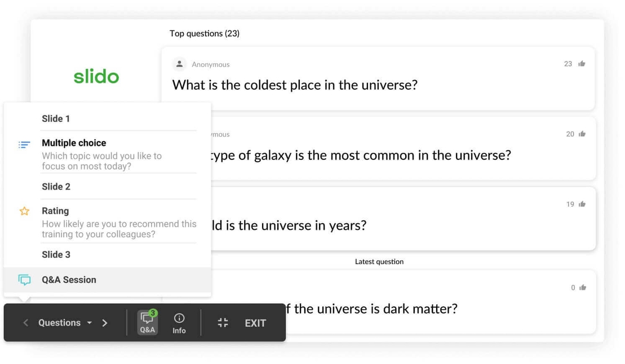
Task: Click the Anonymous user avatar icon
Action: (179, 64)
